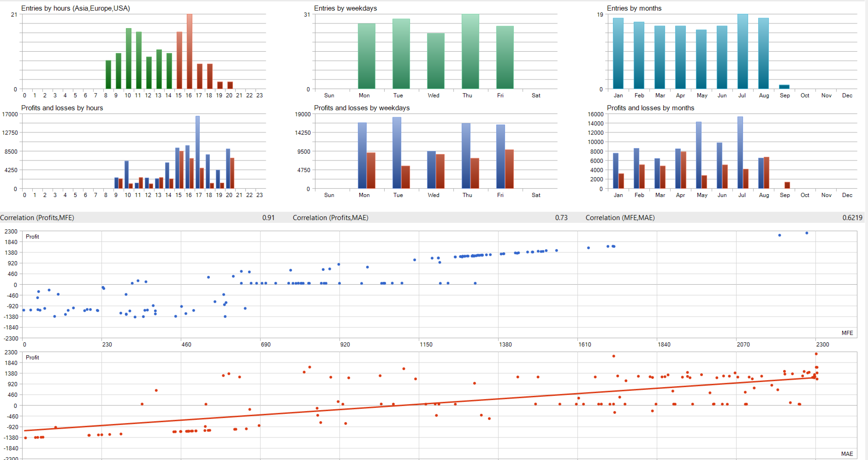This screenshot has height=460, width=868.
Task: Click the Correlation (Profits,MFE) label
Action: click(37, 218)
